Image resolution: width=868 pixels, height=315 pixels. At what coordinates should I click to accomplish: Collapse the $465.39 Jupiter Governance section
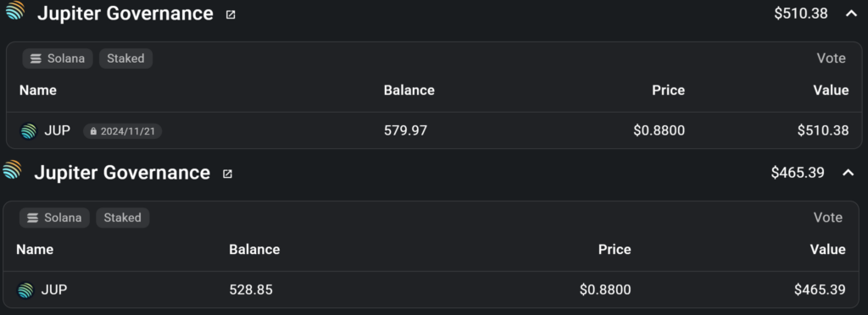(848, 173)
